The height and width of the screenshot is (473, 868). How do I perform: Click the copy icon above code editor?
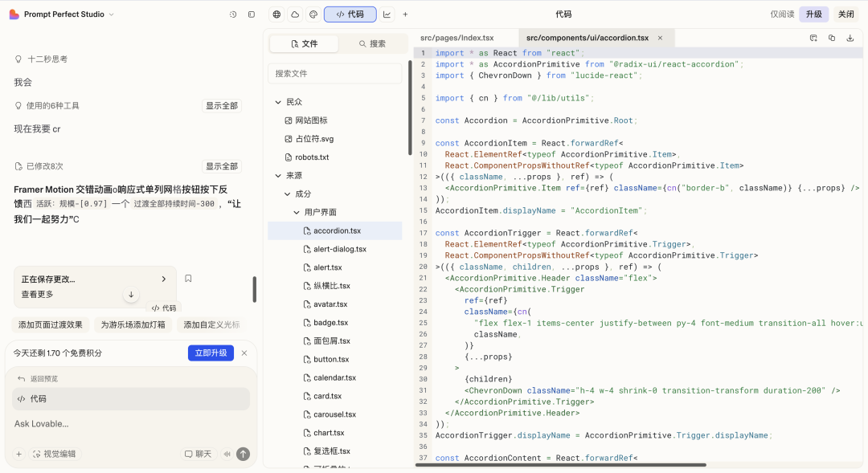[832, 38]
